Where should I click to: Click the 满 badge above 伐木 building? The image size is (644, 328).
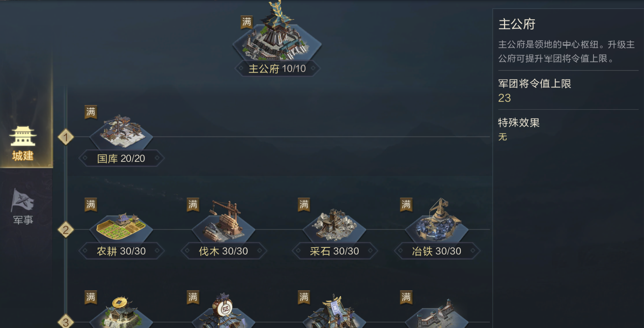[193, 205]
